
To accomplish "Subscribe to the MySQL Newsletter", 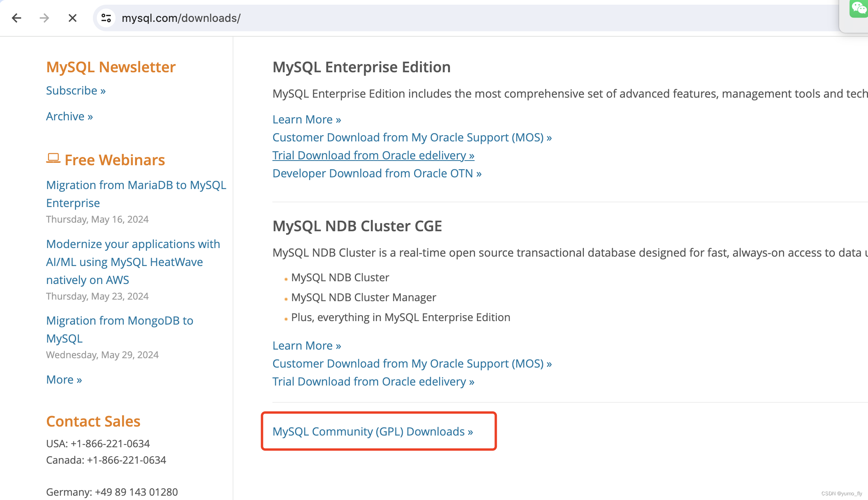I will (x=76, y=91).
